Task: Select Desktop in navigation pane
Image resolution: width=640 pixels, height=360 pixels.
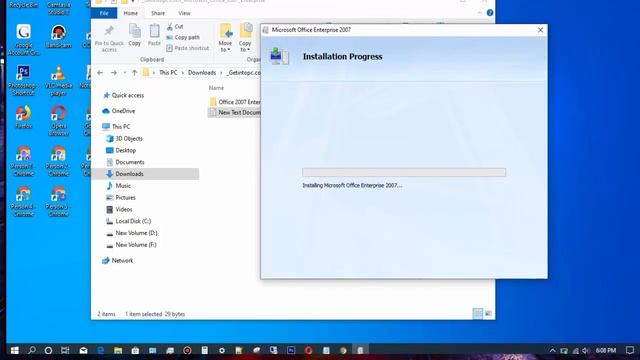Action: [x=125, y=150]
